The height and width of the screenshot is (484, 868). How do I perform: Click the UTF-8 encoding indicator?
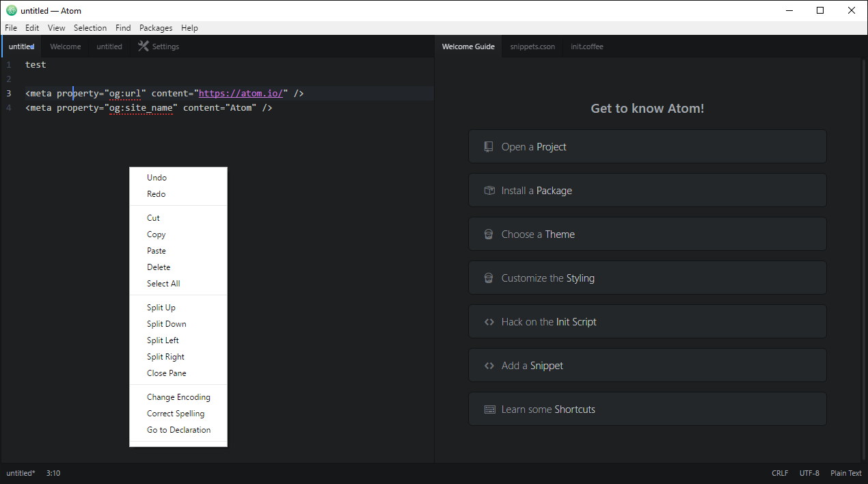809,472
